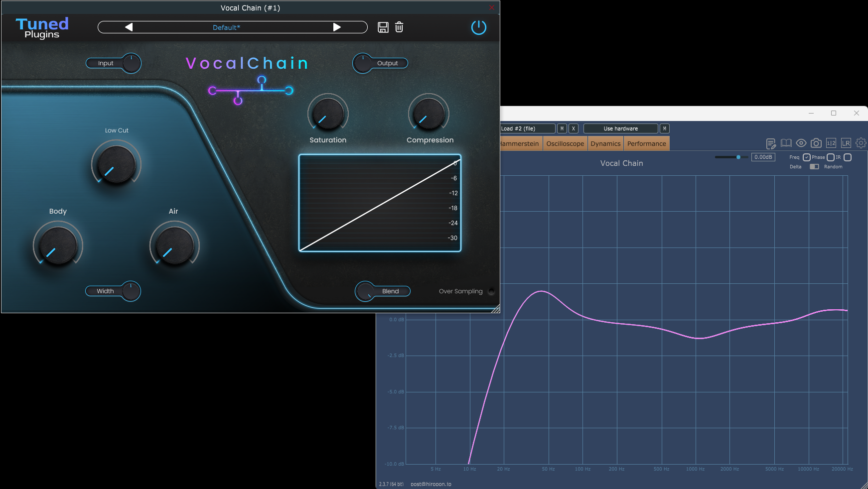
Task: Close the Vocal Chain plugin window
Action: [491, 7]
